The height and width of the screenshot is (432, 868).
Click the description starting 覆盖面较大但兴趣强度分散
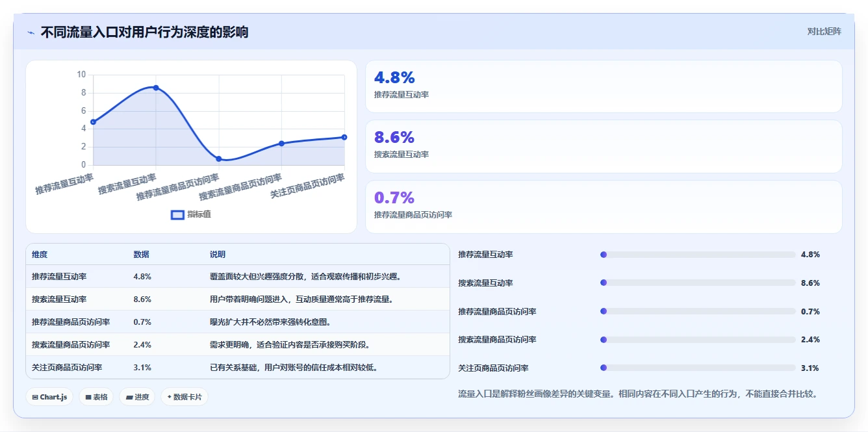[305, 277]
